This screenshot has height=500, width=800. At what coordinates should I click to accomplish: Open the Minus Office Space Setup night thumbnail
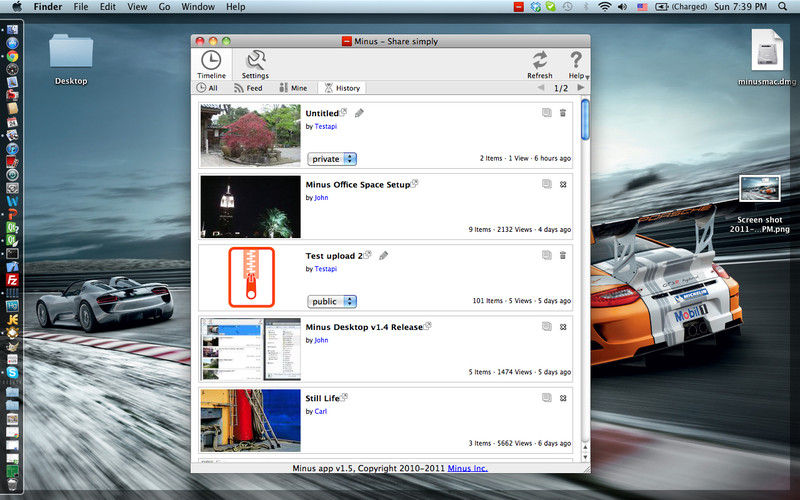[x=251, y=207]
